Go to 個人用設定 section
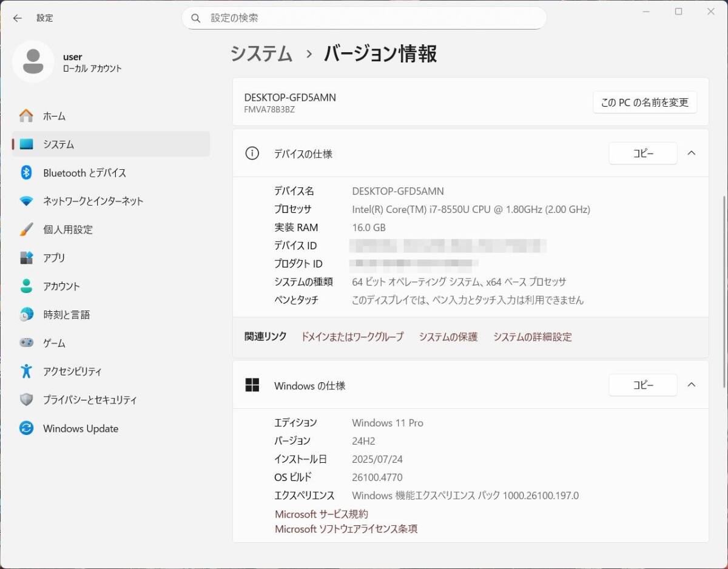Viewport: 728px width, 569px height. pos(111,229)
